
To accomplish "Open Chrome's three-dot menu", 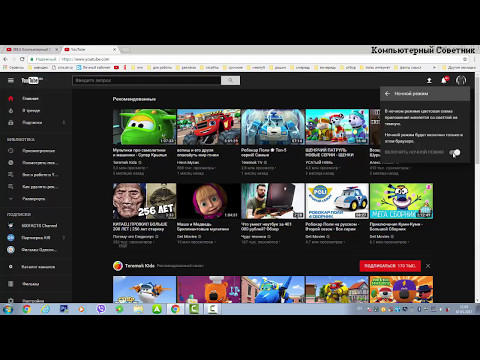I will pos(475,59).
